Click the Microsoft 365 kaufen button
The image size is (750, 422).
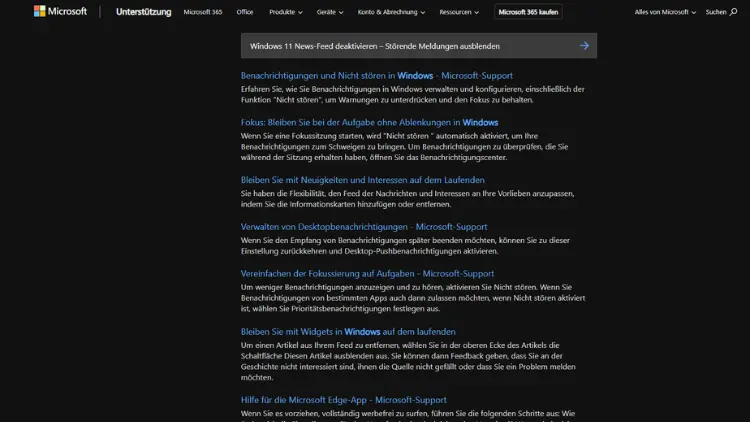[x=528, y=12]
